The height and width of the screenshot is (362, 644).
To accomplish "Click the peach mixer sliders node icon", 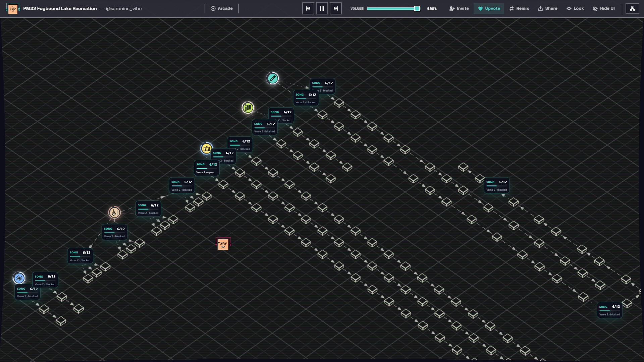I will click(114, 213).
